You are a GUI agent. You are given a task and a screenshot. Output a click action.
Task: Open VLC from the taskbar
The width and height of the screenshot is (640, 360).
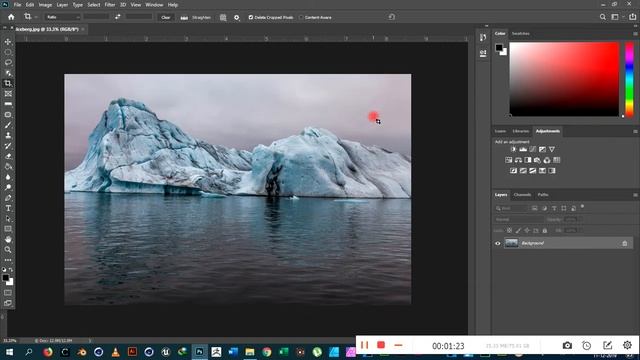pyautogui.click(x=116, y=352)
